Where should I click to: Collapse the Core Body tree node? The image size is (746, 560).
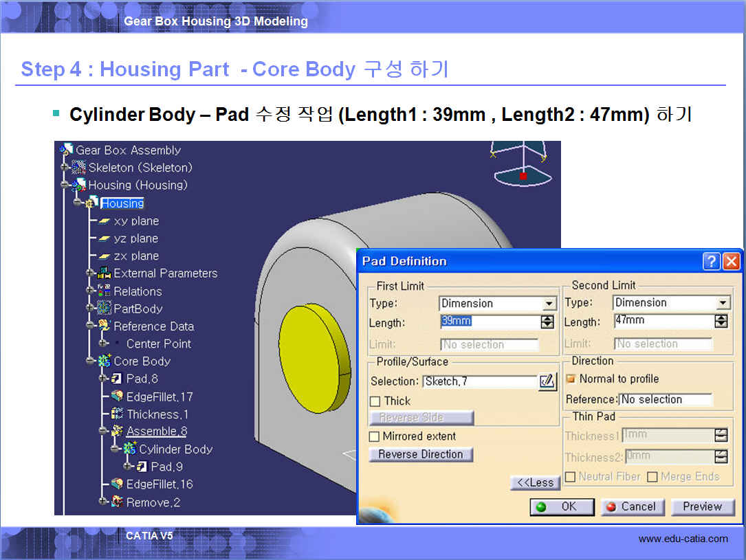pos(90,361)
